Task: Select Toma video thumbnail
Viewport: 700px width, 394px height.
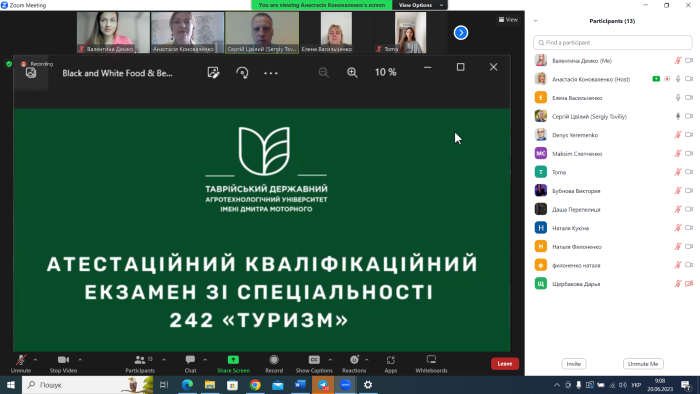Action: (x=410, y=33)
